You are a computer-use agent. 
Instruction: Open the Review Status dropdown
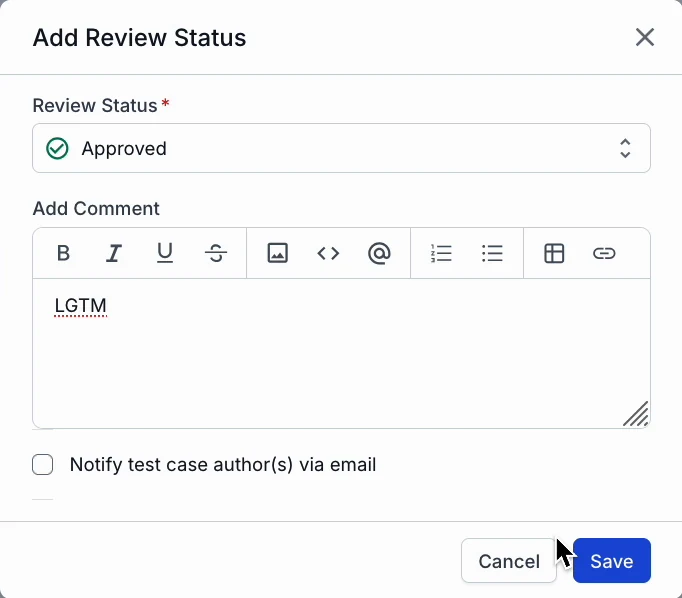point(341,148)
